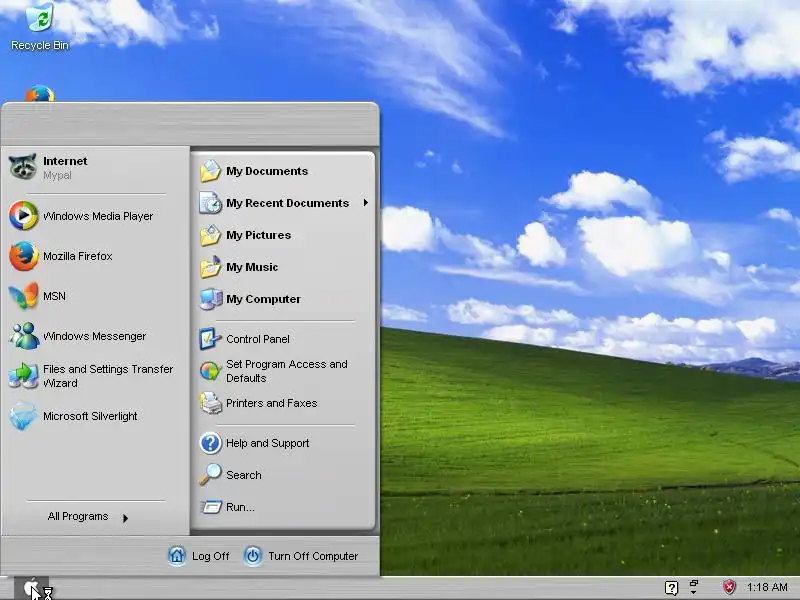Click the Windows Media Player label
The image size is (800, 600).
point(98,216)
